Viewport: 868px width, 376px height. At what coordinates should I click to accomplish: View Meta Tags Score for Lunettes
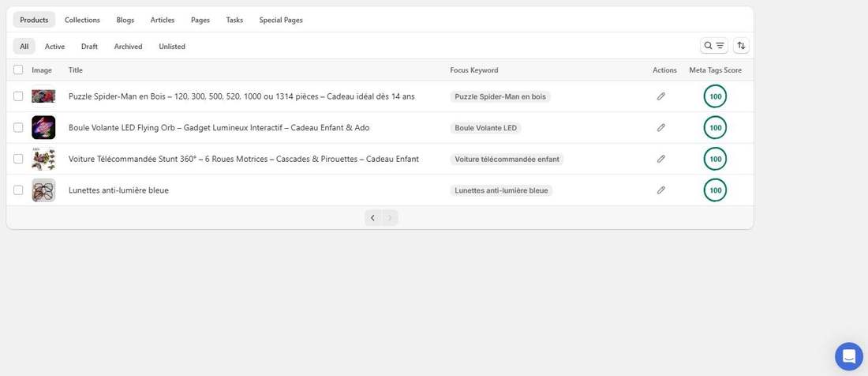[715, 190]
